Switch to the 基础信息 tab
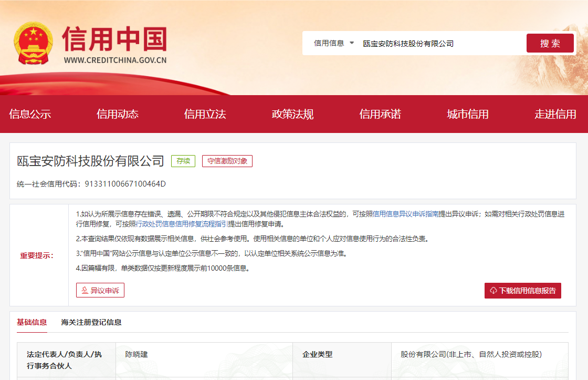This screenshot has width=588, height=380. (x=32, y=322)
